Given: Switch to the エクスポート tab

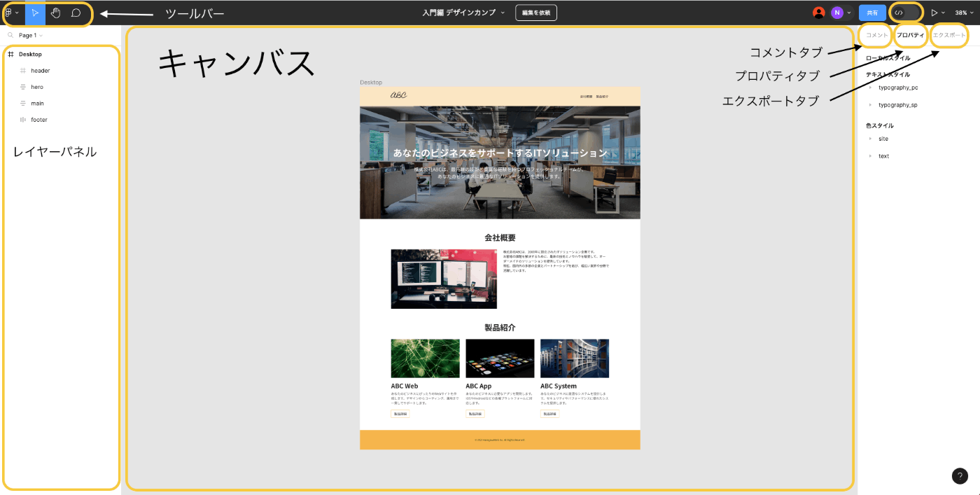Looking at the screenshot, I should 949,35.
